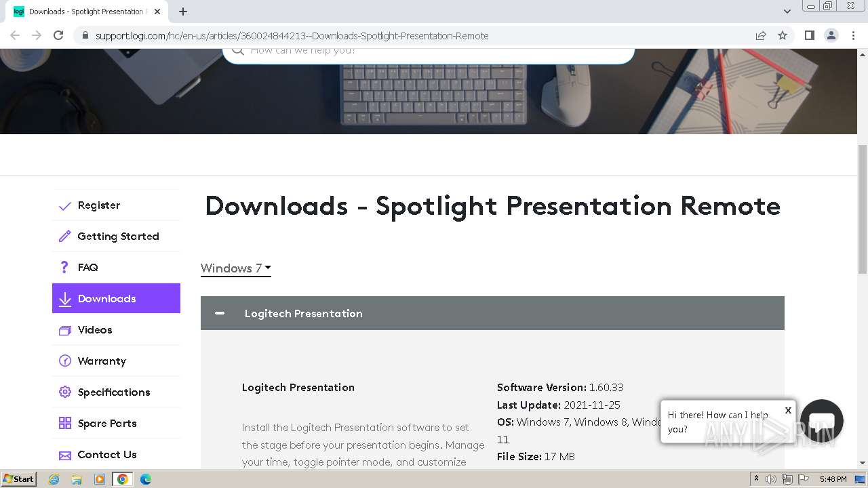
Task: Go back to previous page
Action: tap(15, 35)
